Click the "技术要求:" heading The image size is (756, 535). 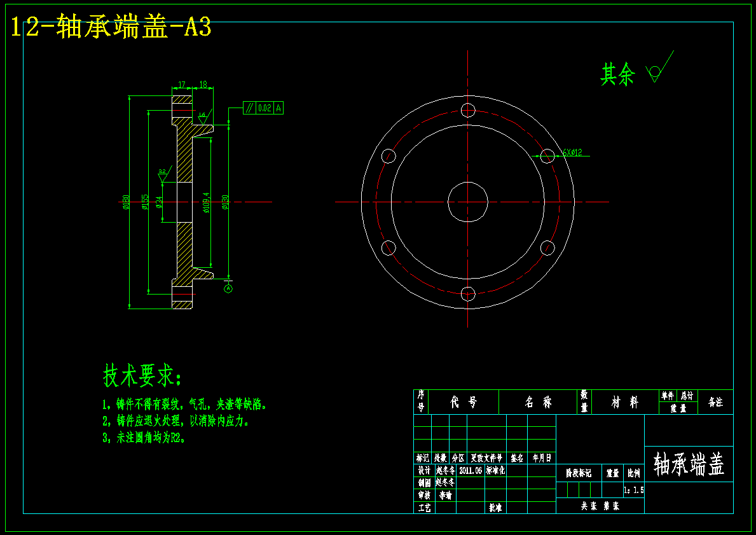pyautogui.click(x=142, y=375)
